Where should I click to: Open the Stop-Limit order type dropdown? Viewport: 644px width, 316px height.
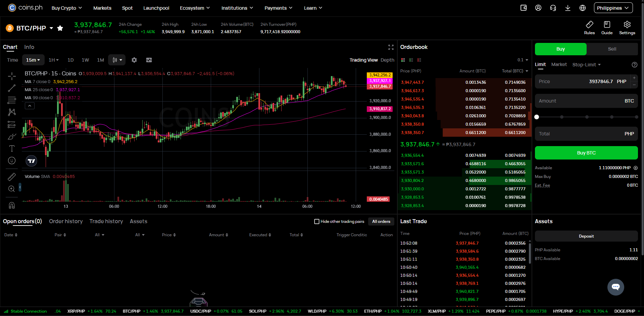[586, 65]
